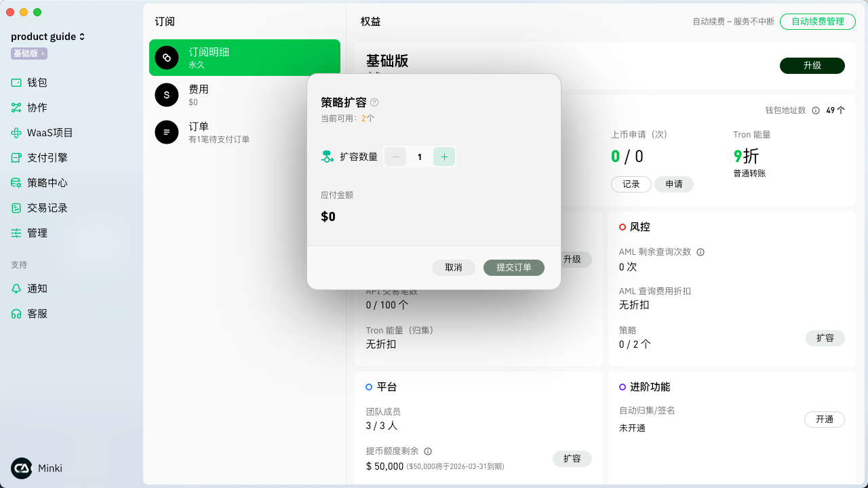Screen dimensions: 868x488
Task: Click the 支付引擎 payment engine icon
Action: tap(16, 158)
